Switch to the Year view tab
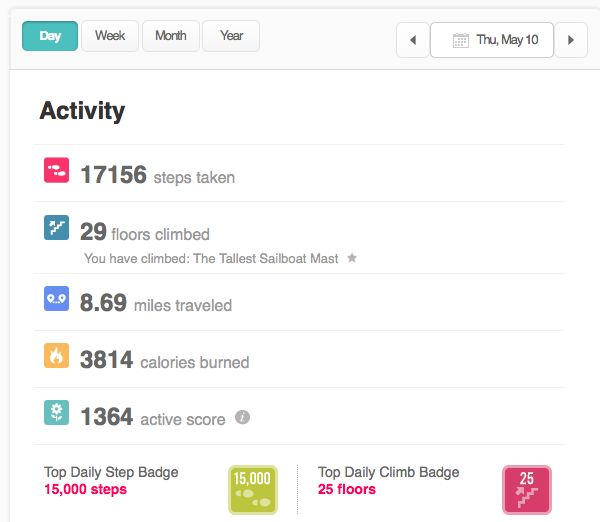Image resolution: width=600 pixels, height=522 pixels. click(231, 36)
